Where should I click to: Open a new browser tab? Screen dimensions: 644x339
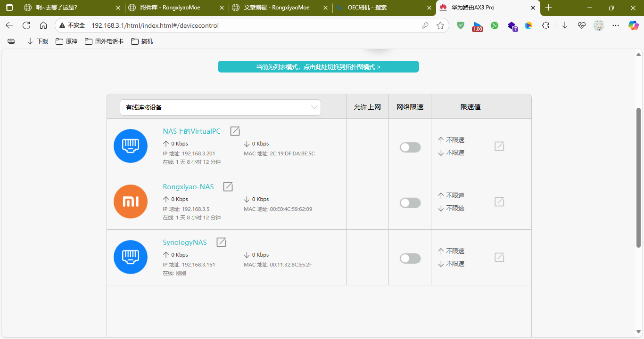[548, 8]
